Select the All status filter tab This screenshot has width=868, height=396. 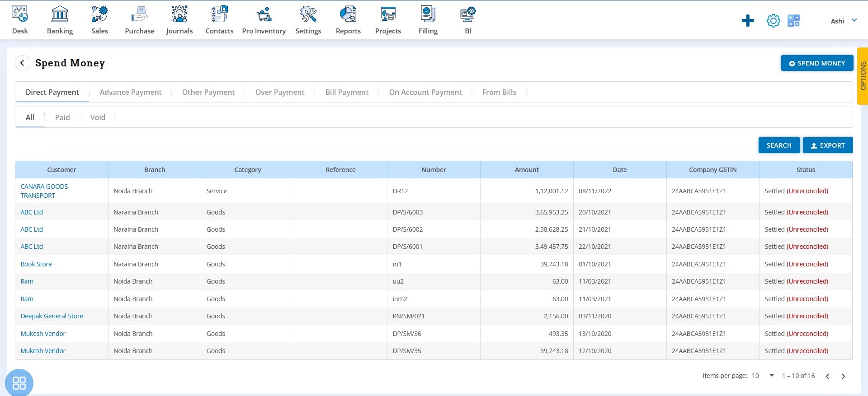pyautogui.click(x=30, y=117)
